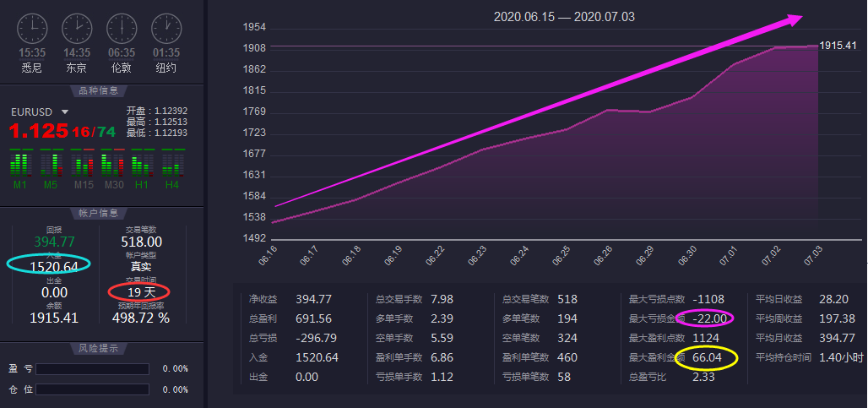Viewport: 868px width, 408px height.
Task: Click the 品种信息 panel header
Action: [99, 90]
